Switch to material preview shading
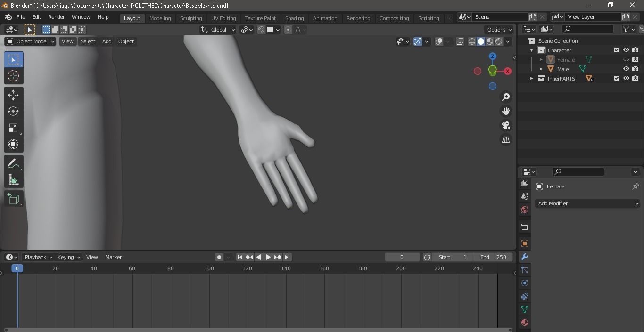This screenshot has height=332, width=644. click(490, 41)
